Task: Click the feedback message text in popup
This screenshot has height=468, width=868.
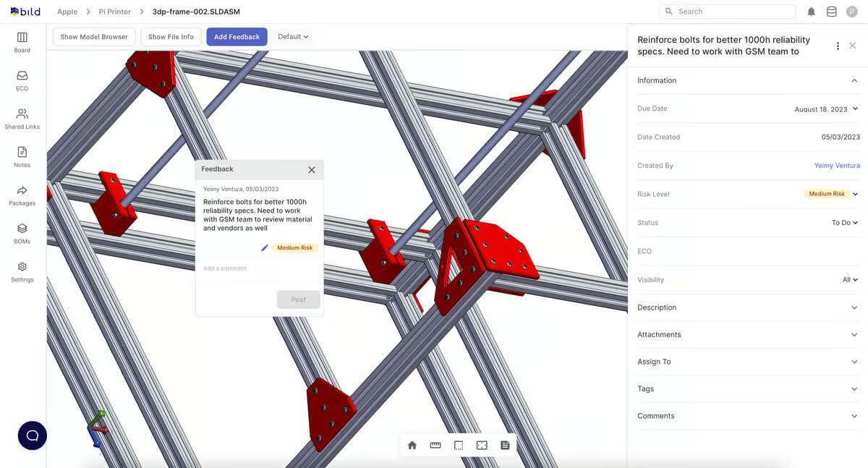Action: (x=258, y=215)
